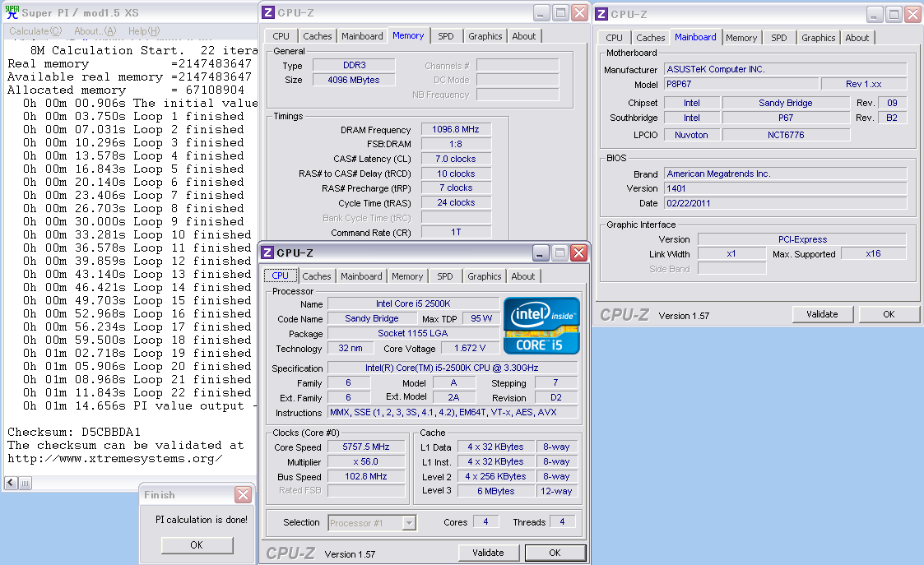The height and width of the screenshot is (565, 924).
Task: Click the motherboard Model P8P67 field
Action: coord(741,84)
